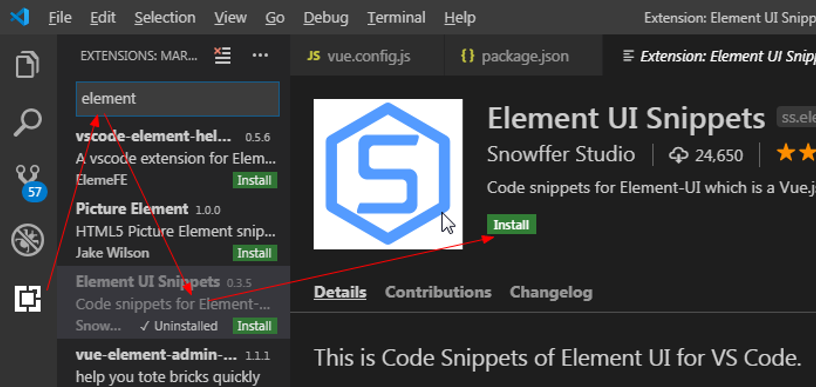Select the Contributions tab
817x388 pixels.
coord(438,292)
